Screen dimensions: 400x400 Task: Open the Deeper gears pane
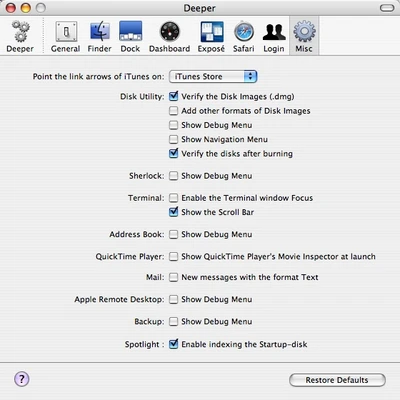pyautogui.click(x=20, y=36)
